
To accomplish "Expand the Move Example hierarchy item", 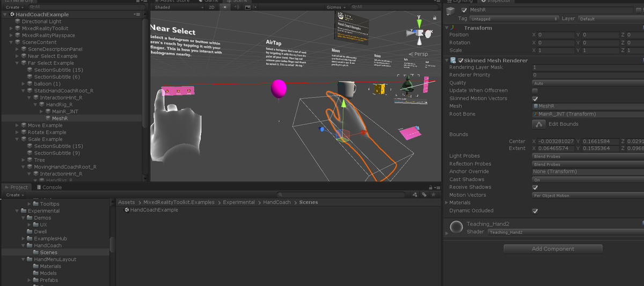I will point(17,126).
